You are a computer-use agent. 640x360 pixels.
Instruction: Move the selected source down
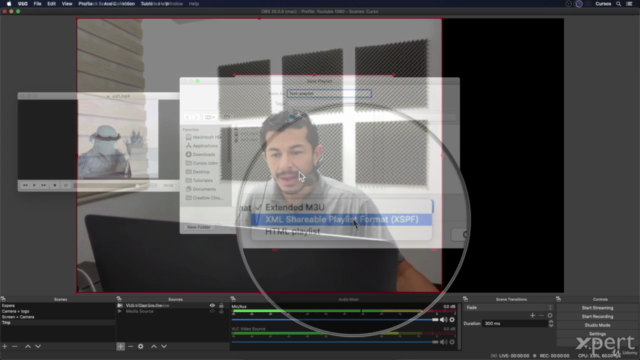click(164, 346)
